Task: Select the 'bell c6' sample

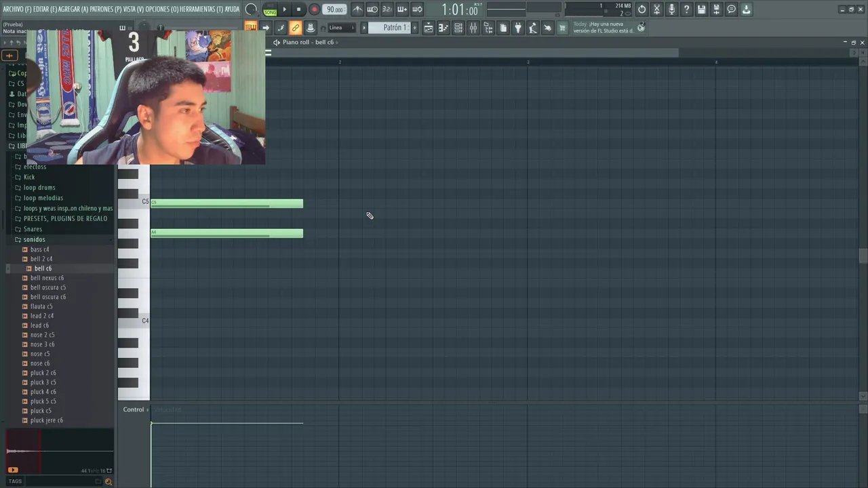Action: tap(43, 268)
